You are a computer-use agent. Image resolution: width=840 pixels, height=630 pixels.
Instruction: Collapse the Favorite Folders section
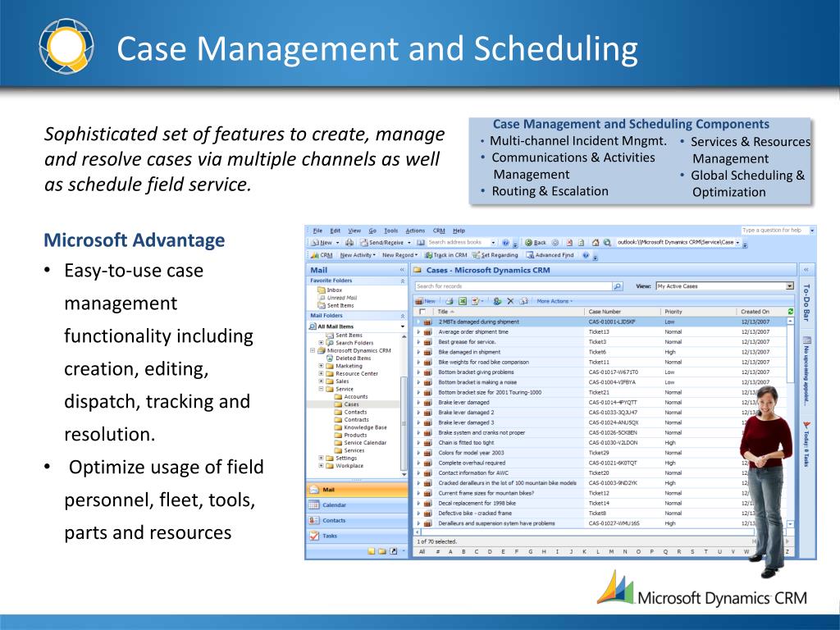tap(402, 281)
